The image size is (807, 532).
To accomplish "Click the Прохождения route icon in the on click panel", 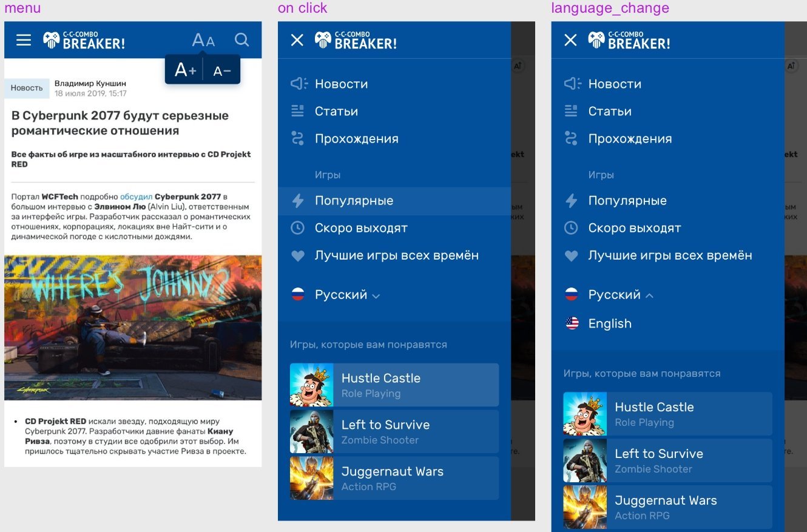I will click(x=297, y=138).
